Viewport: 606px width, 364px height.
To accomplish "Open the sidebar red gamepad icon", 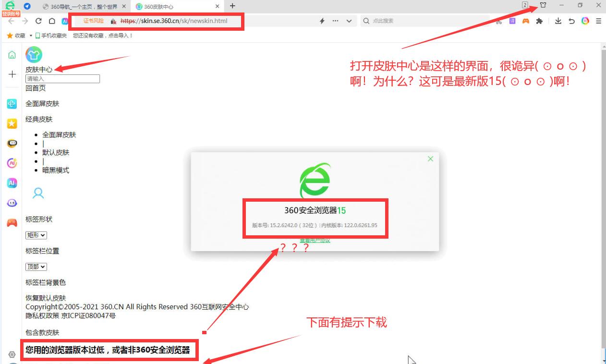I will (x=12, y=223).
